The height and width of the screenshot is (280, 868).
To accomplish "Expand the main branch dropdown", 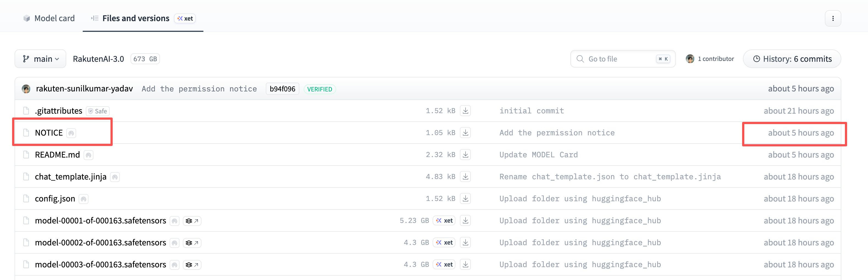I will (x=40, y=59).
